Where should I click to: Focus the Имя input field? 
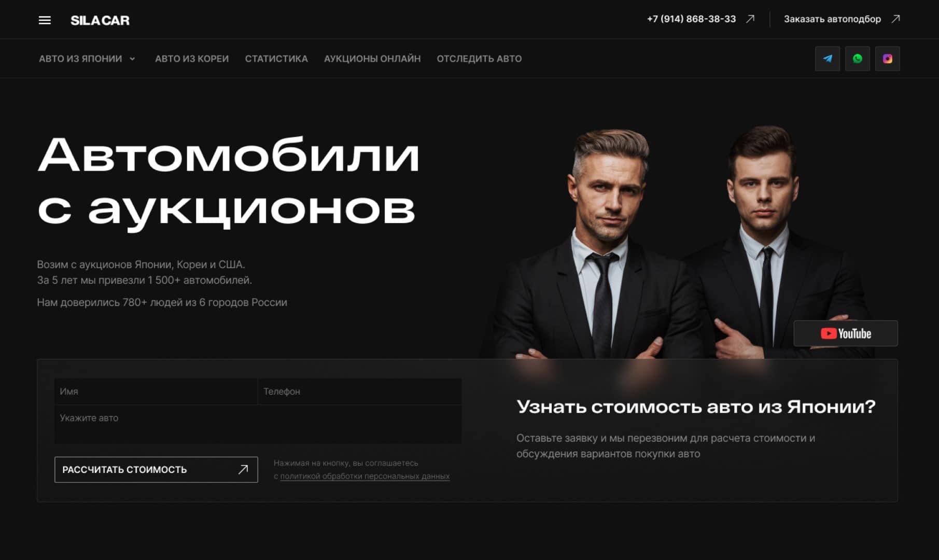click(156, 391)
